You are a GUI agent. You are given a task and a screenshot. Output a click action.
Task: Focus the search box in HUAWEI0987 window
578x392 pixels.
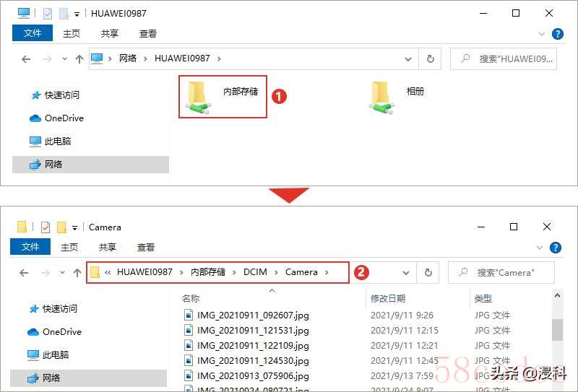click(x=504, y=59)
